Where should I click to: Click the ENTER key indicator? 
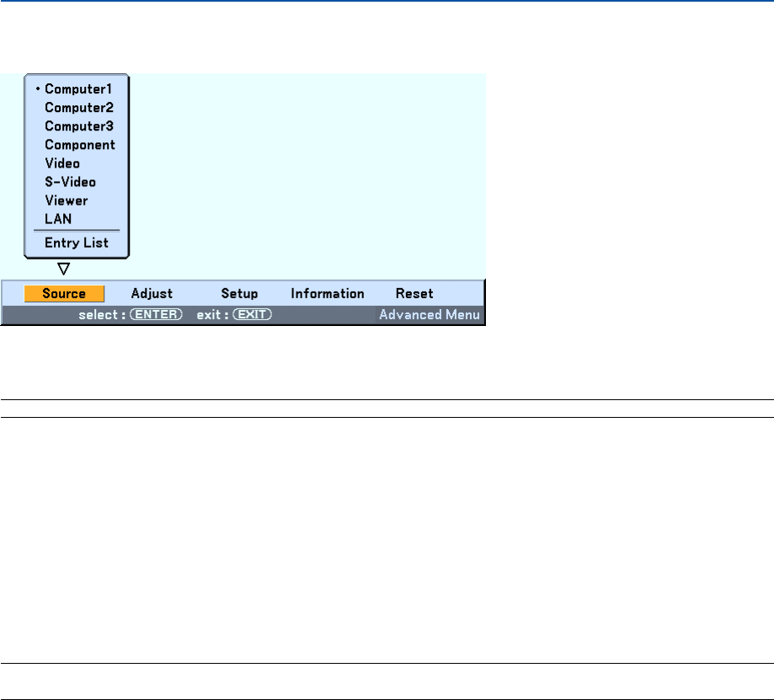156,314
